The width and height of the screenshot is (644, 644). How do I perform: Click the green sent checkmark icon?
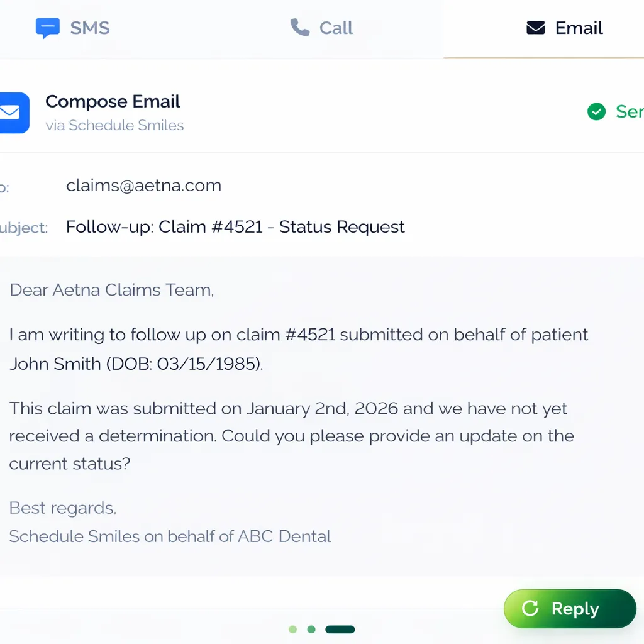(596, 111)
